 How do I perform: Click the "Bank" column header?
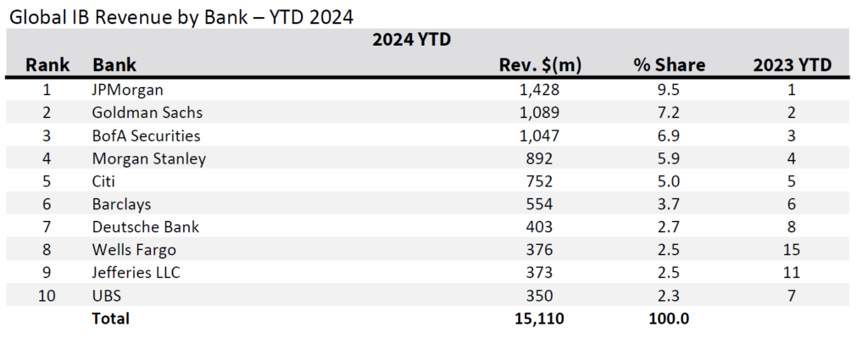(x=114, y=65)
